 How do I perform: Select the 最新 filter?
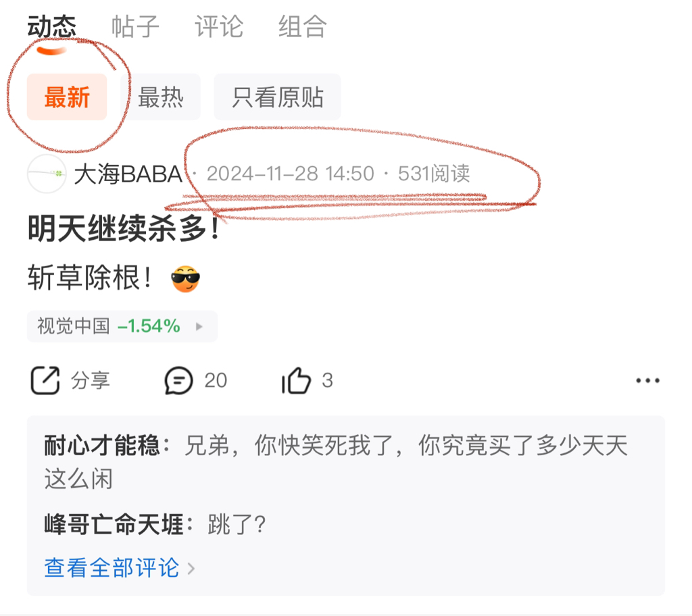pos(67,97)
